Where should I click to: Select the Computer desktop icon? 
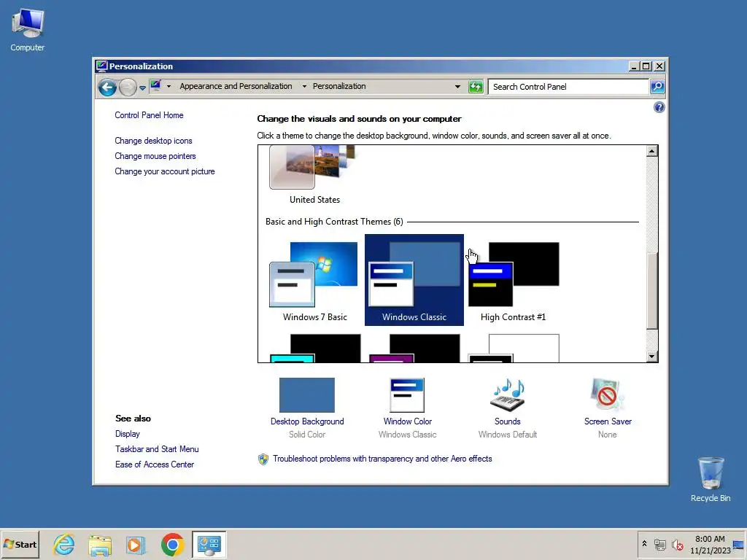coord(28,31)
